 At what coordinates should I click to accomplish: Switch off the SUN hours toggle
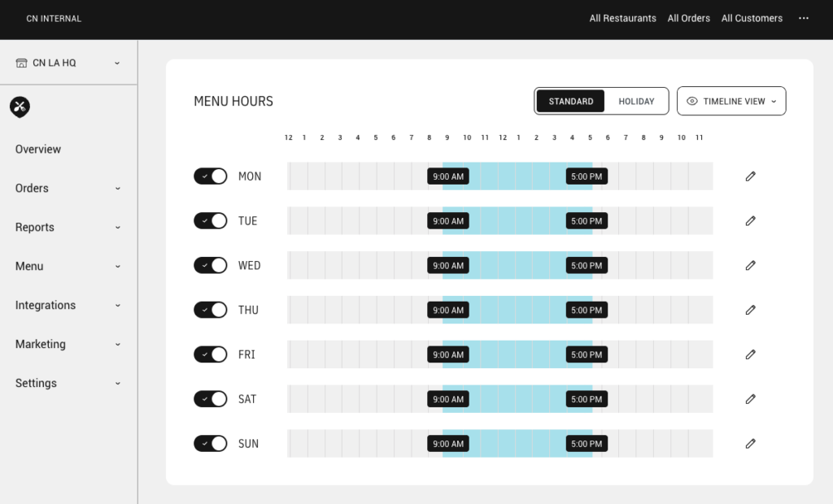211,444
